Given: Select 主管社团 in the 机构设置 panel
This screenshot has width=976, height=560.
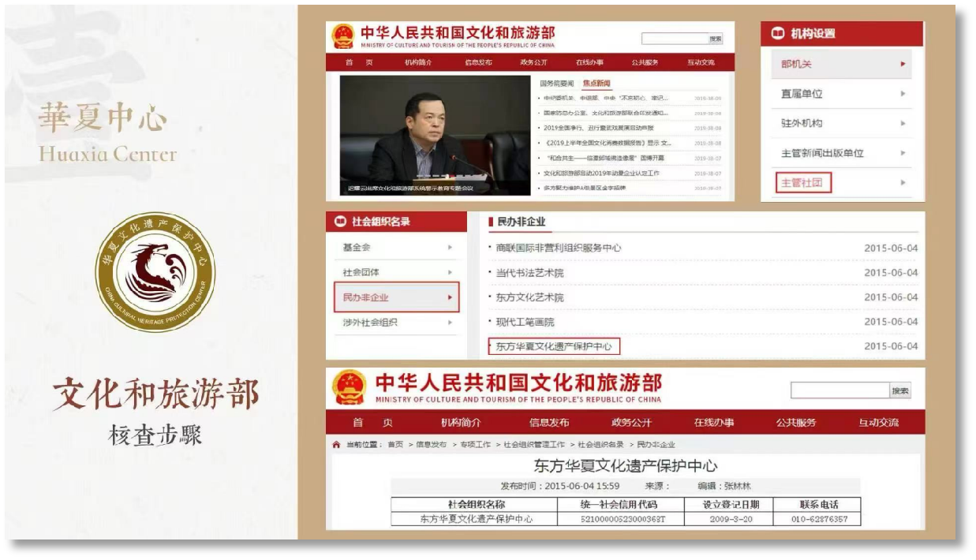Looking at the screenshot, I should (x=803, y=183).
